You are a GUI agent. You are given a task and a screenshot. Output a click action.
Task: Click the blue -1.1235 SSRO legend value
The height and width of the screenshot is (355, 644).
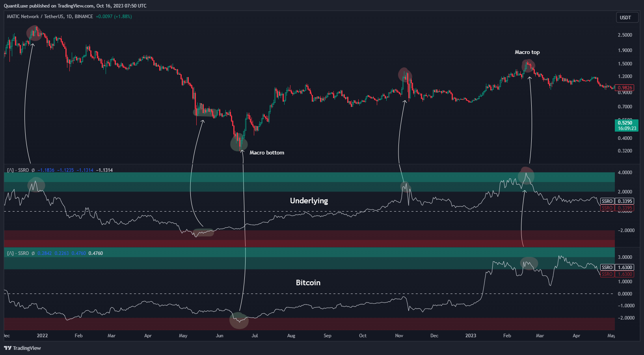[65, 170]
